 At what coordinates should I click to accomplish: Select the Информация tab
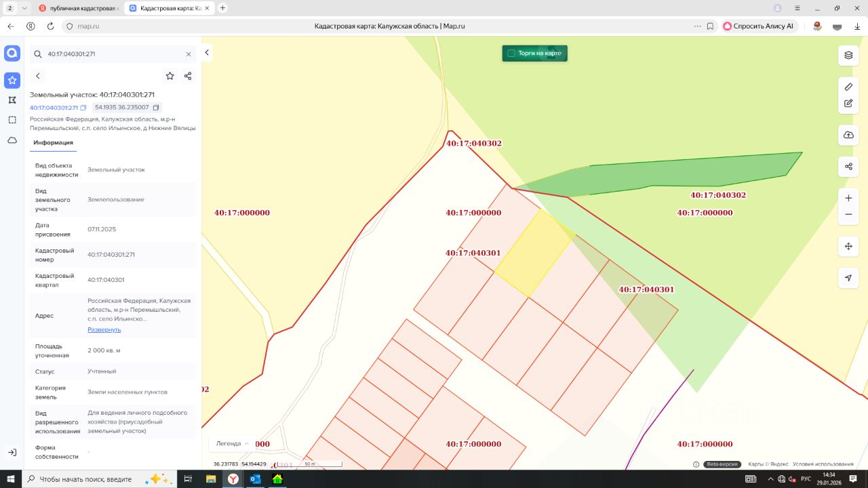click(53, 142)
